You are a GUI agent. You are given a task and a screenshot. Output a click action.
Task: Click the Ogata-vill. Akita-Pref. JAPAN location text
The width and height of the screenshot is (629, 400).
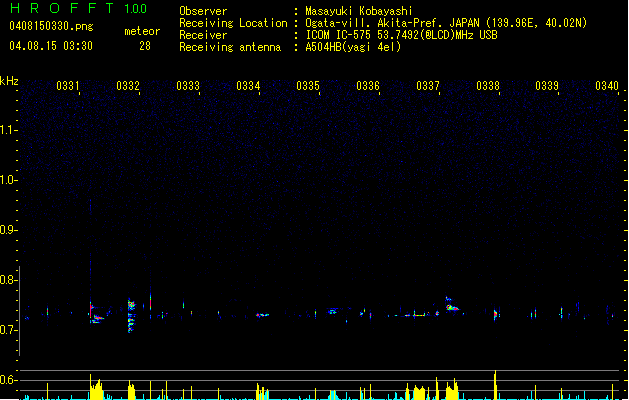coord(446,23)
